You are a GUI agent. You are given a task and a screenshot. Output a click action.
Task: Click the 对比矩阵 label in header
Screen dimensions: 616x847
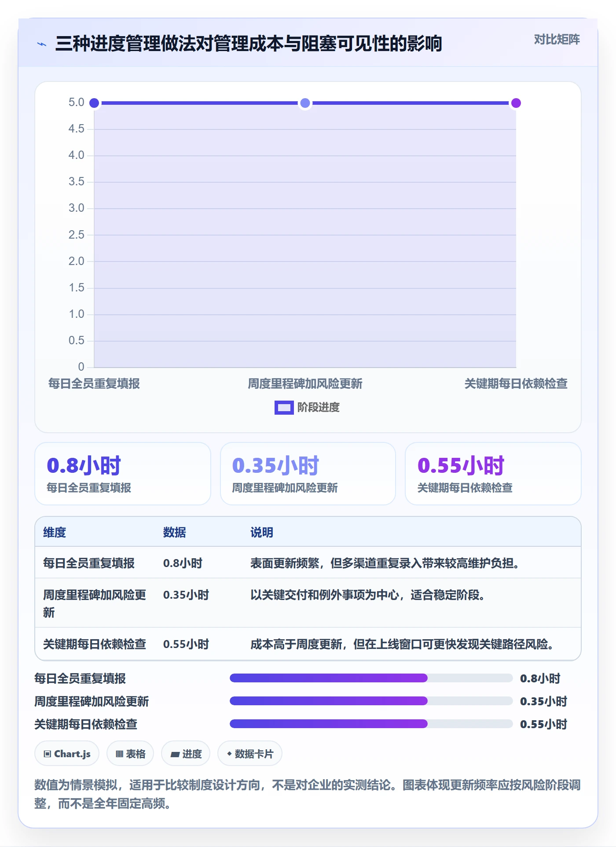click(x=557, y=40)
